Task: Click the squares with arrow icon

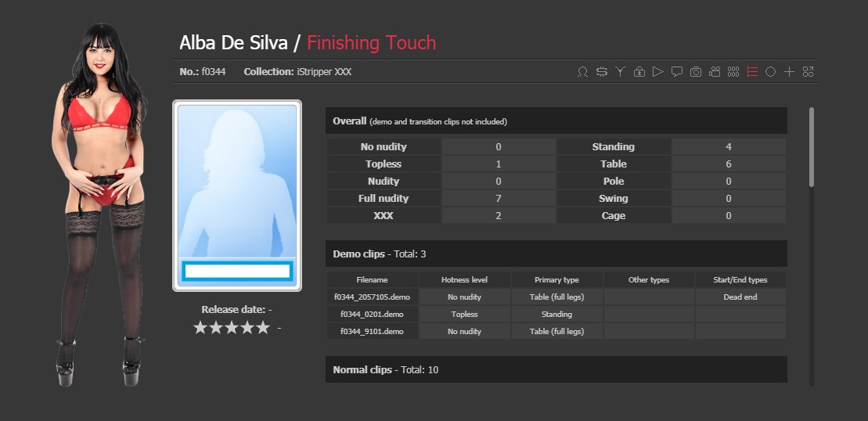Action: [809, 72]
